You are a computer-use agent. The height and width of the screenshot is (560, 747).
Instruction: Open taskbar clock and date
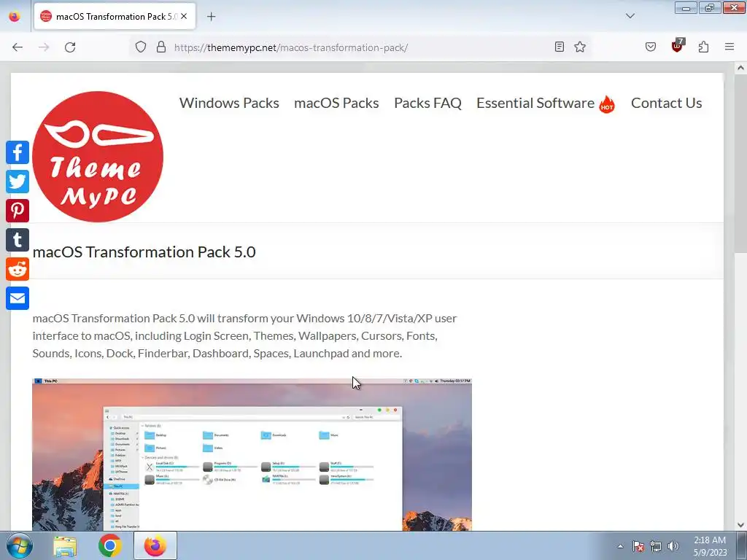click(x=710, y=546)
